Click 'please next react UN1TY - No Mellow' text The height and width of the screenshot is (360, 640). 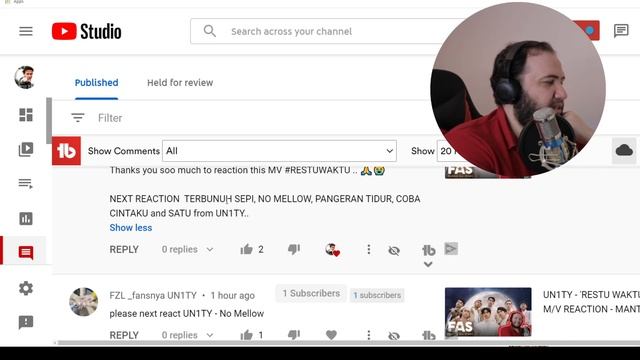(x=187, y=313)
